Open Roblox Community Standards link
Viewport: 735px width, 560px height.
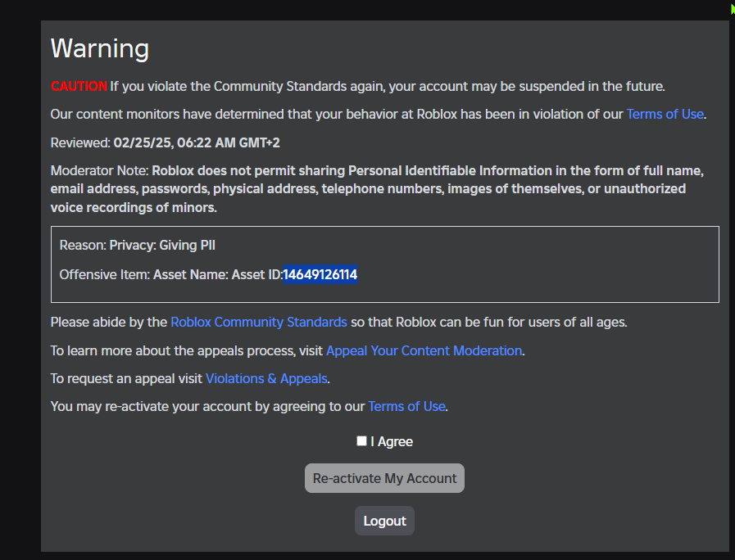click(259, 322)
